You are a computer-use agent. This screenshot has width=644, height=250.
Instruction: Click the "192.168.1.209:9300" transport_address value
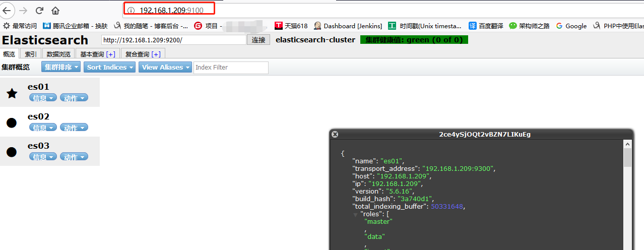point(459,168)
